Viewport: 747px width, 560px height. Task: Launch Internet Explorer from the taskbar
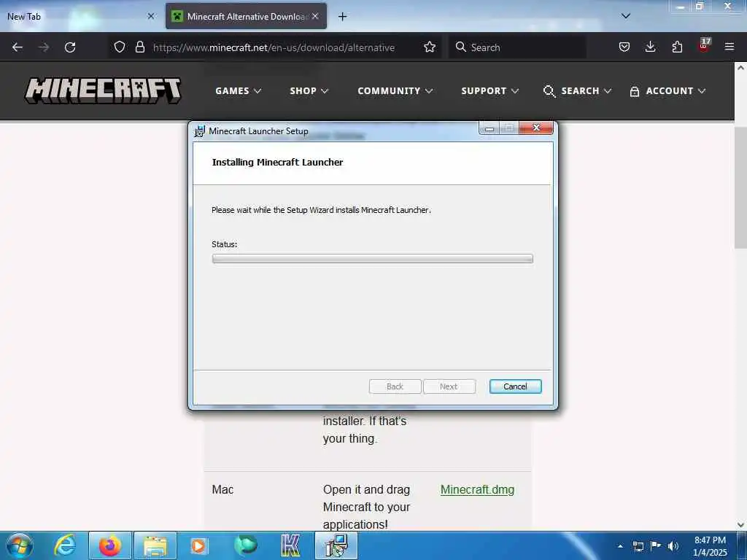[64, 545]
